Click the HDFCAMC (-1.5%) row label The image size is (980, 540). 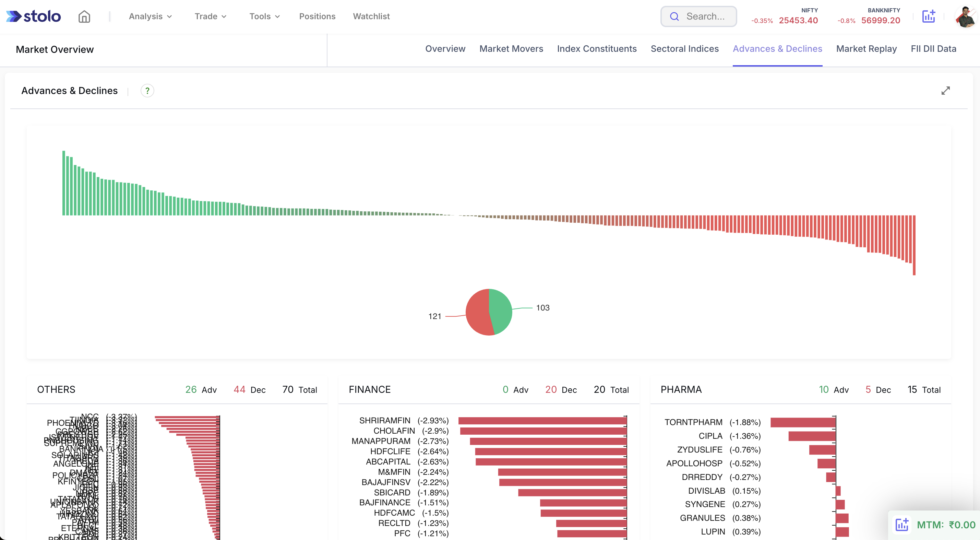411,513
